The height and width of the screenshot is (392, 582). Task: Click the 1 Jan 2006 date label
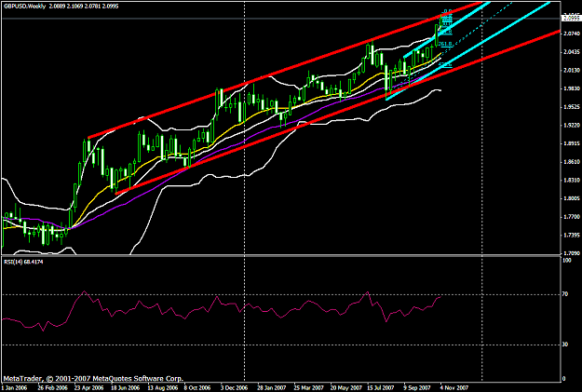pos(14,388)
